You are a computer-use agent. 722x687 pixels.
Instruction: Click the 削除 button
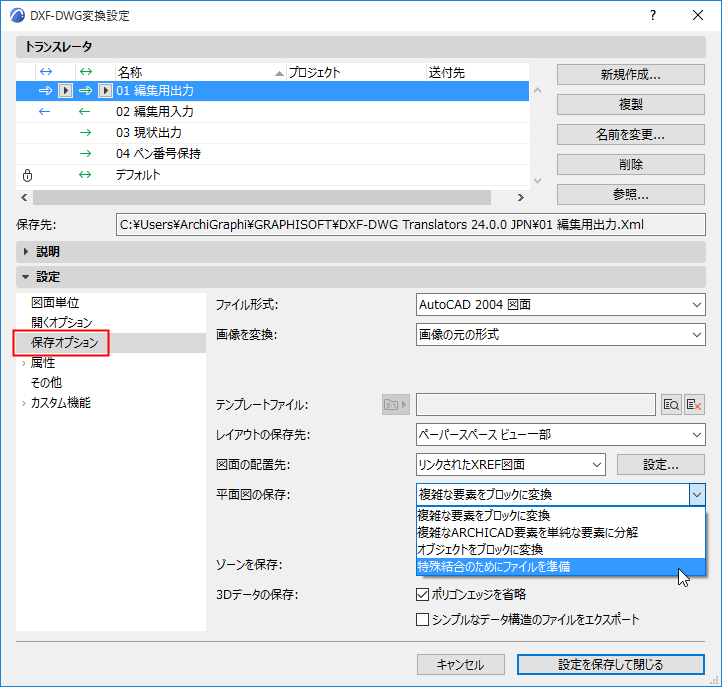click(630, 164)
